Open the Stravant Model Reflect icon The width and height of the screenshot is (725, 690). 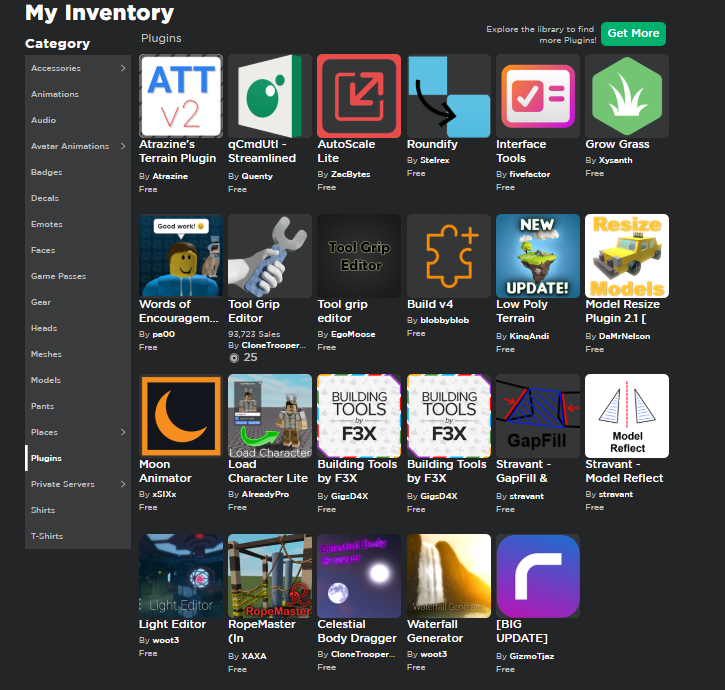627,416
